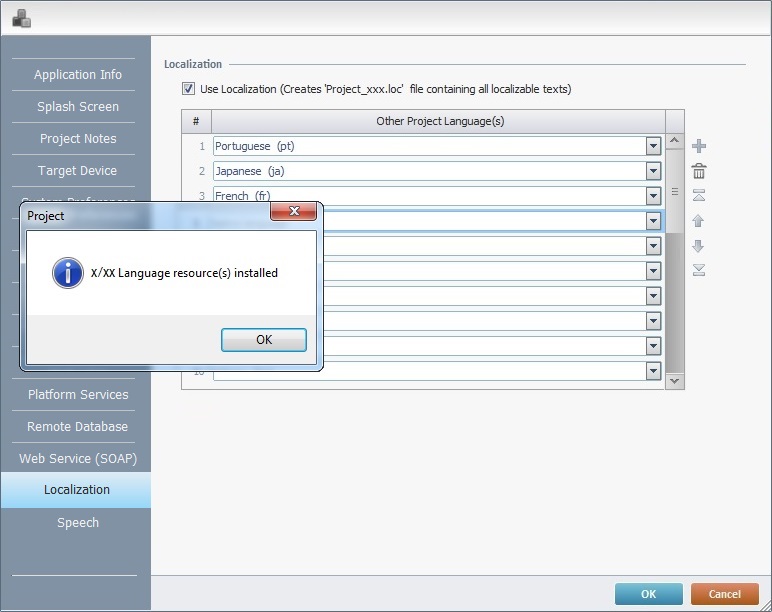The height and width of the screenshot is (612, 772).
Task: Click the blue info icon in Project dialog
Action: (68, 273)
